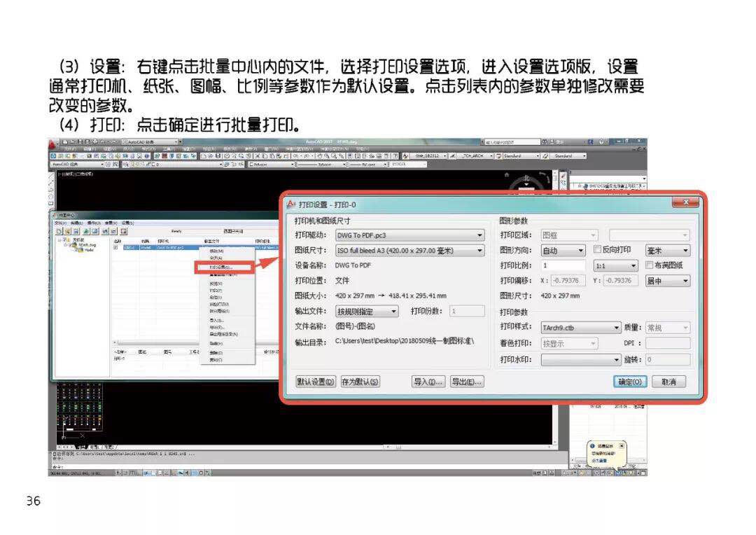This screenshot has width=756, height=535.
Task: Open the 打印驱动 DWG To PDF.pc3 dropdown
Action: click(x=479, y=235)
